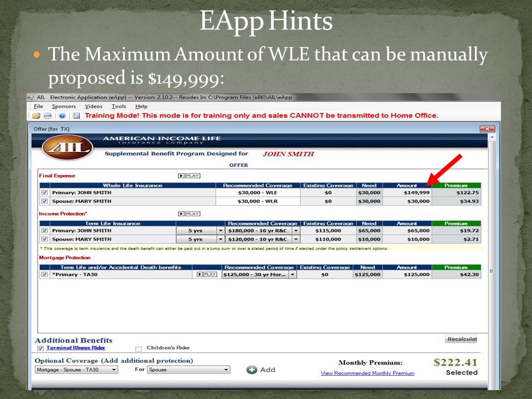This screenshot has width=532, height=399.
Task: Select the $2.71 premium cell
Action: click(456, 239)
